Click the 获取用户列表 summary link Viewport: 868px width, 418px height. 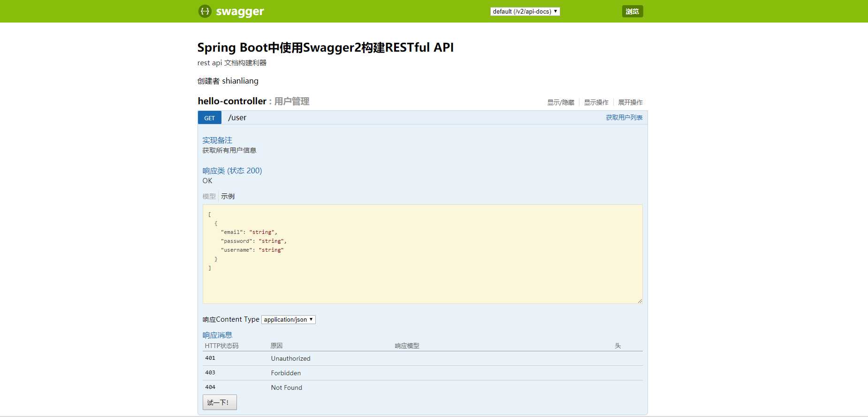(624, 117)
